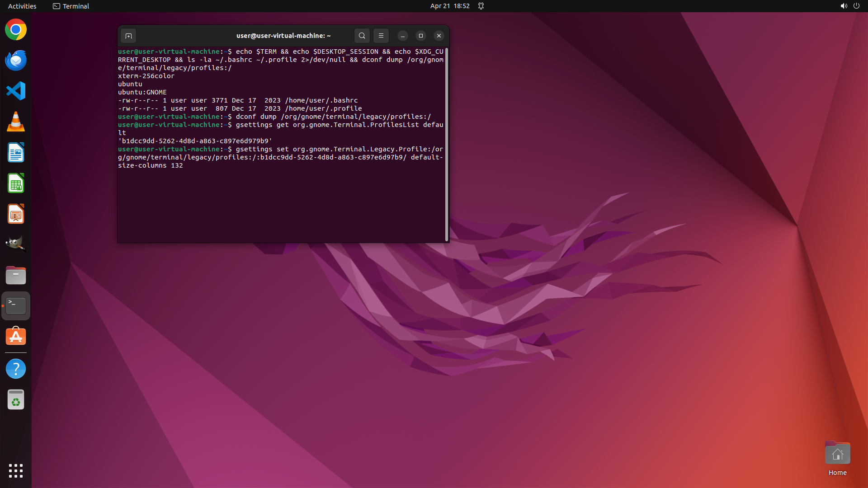Launch Google Chrome from the dock
The width and height of the screenshot is (868, 488).
(16, 30)
